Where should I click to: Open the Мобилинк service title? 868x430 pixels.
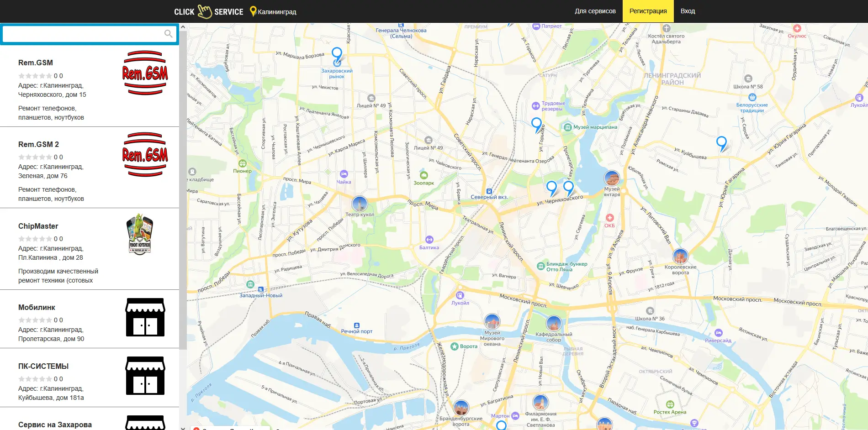[37, 307]
